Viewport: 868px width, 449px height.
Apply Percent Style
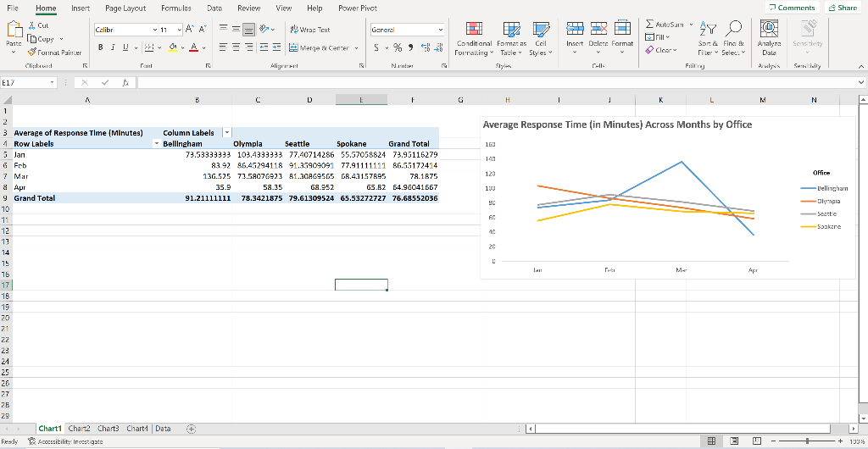click(x=398, y=47)
